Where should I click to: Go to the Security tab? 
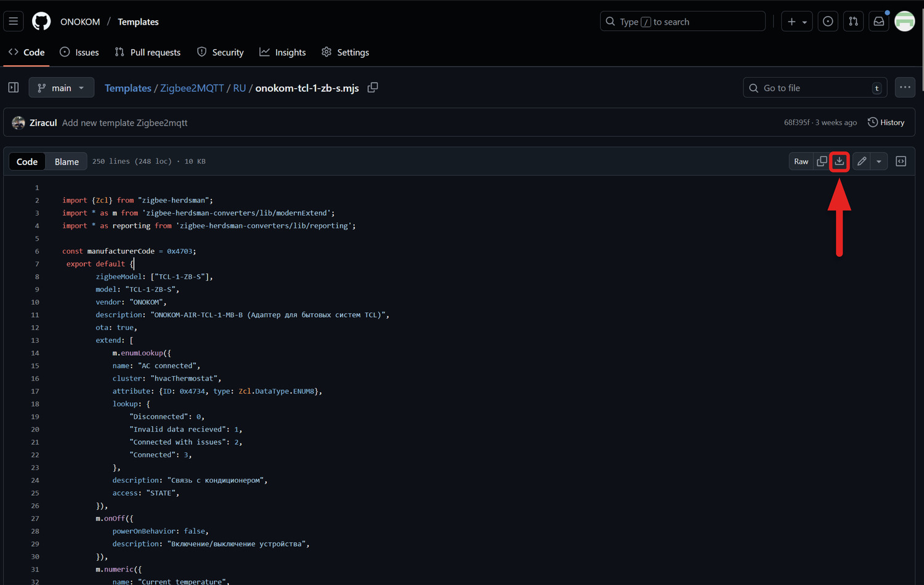221,52
